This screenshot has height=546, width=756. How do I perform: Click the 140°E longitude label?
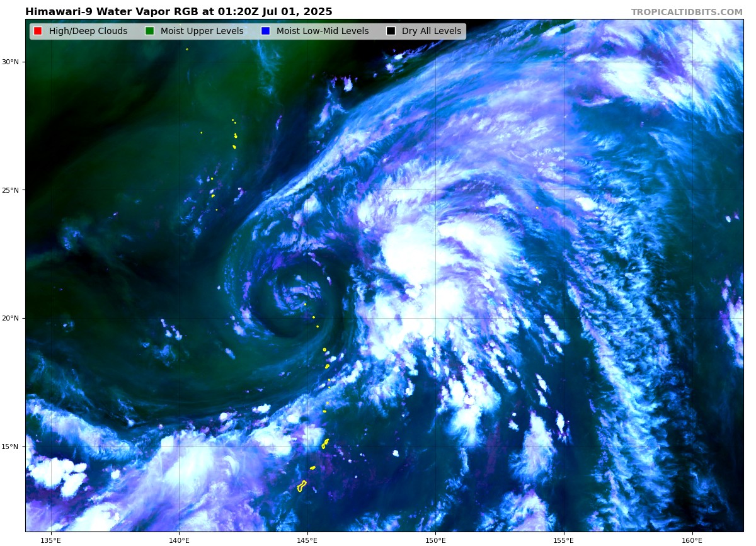179,540
